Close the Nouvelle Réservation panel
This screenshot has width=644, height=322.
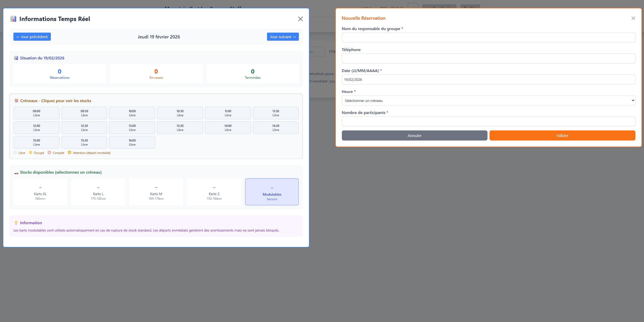tap(633, 18)
